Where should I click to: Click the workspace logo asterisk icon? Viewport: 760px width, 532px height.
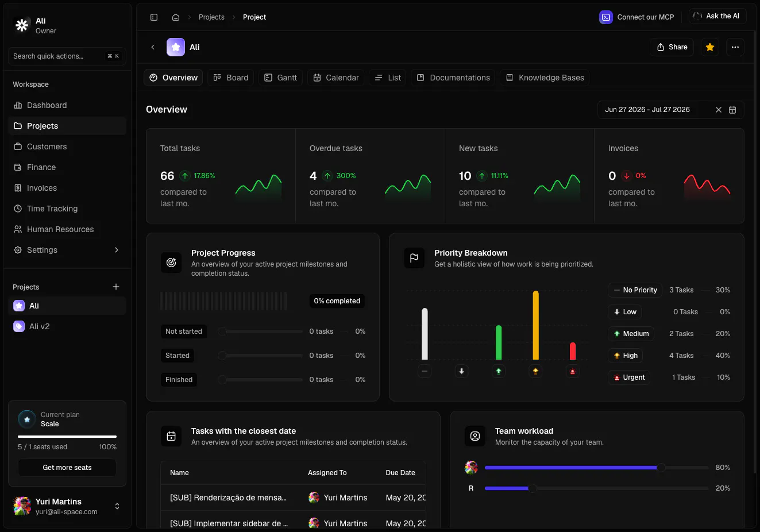pos(22,25)
